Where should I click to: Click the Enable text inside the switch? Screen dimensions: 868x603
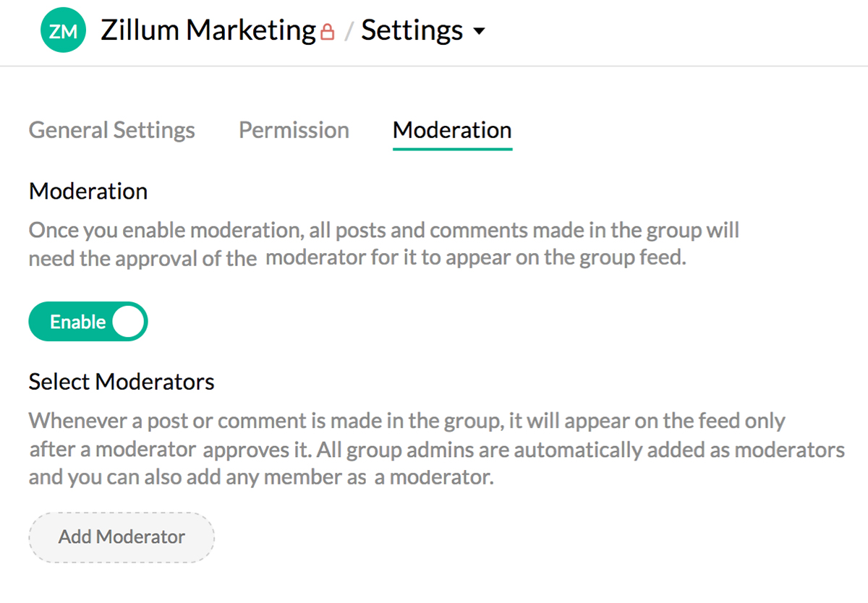[x=77, y=322]
